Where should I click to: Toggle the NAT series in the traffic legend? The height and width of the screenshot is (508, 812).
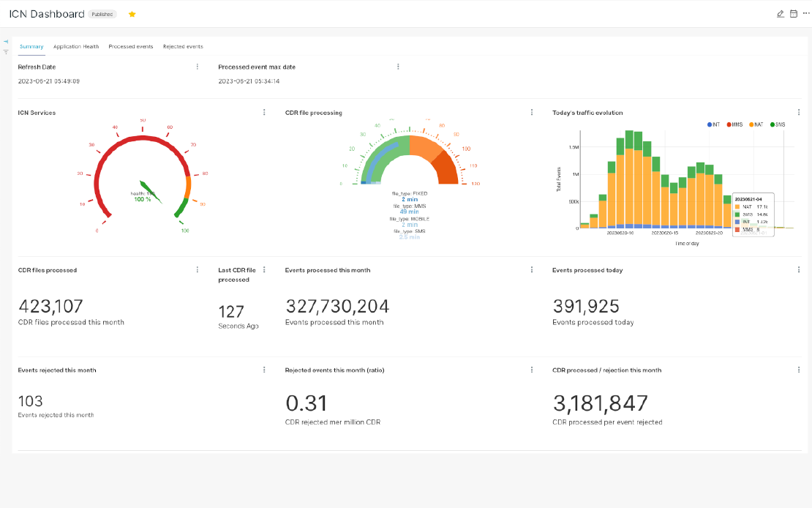(756, 124)
